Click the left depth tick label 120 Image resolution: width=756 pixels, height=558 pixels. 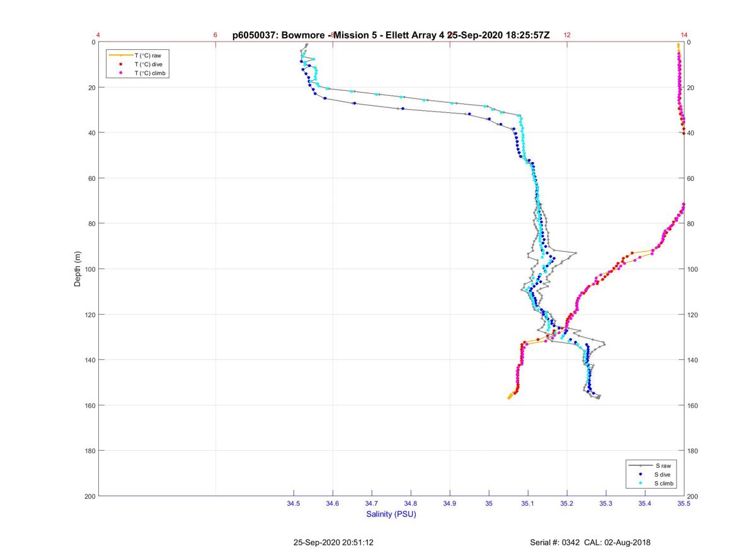[x=89, y=315]
